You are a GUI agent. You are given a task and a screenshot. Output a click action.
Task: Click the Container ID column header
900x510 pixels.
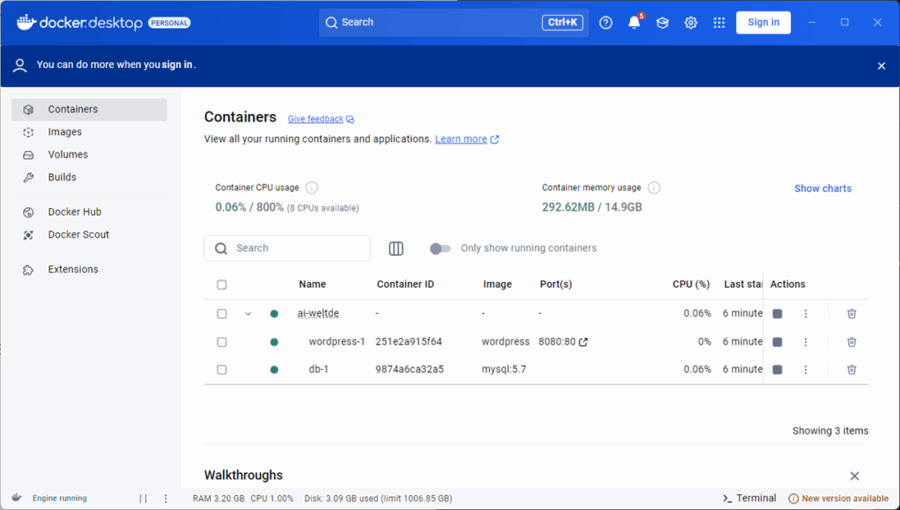click(405, 285)
